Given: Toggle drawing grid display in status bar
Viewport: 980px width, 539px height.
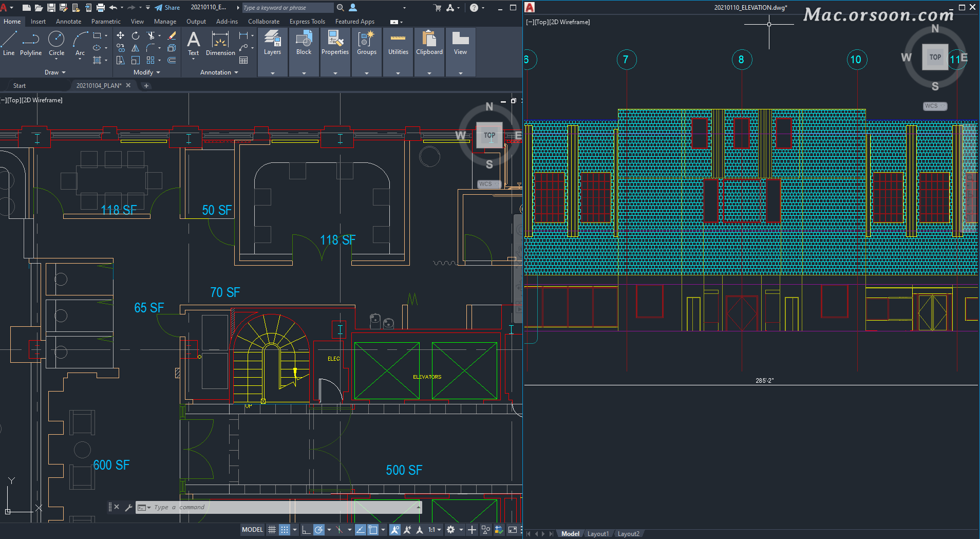Looking at the screenshot, I should 272,530.
